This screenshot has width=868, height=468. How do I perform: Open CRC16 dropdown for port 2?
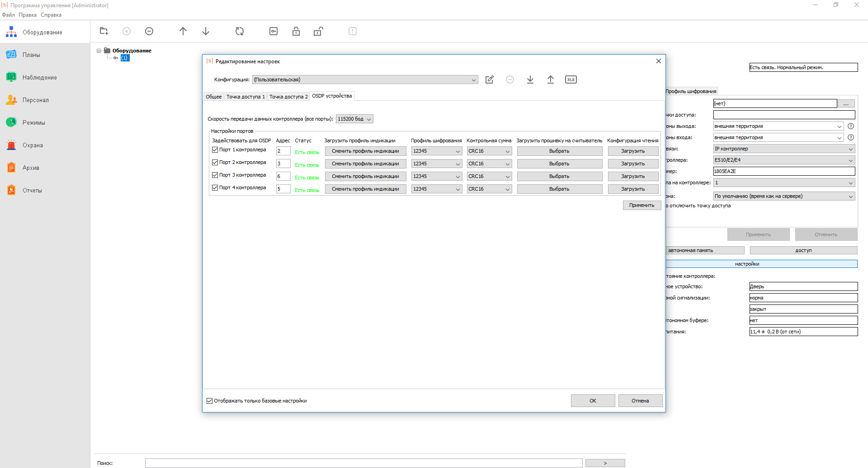(x=489, y=164)
